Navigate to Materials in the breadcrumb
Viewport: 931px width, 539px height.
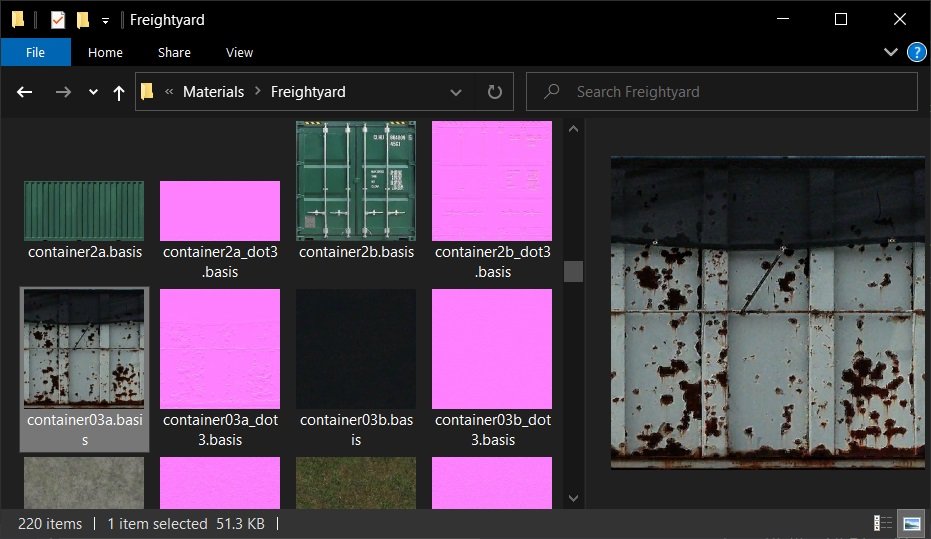point(213,92)
